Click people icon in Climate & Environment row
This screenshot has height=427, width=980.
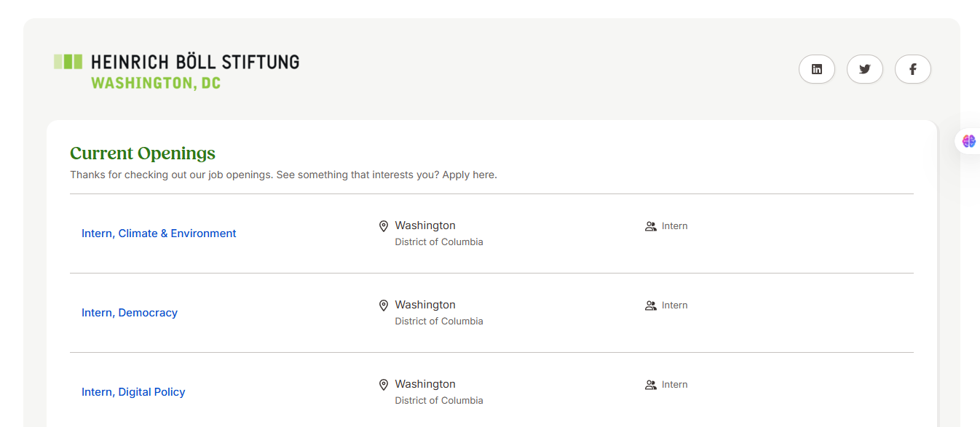click(x=650, y=226)
